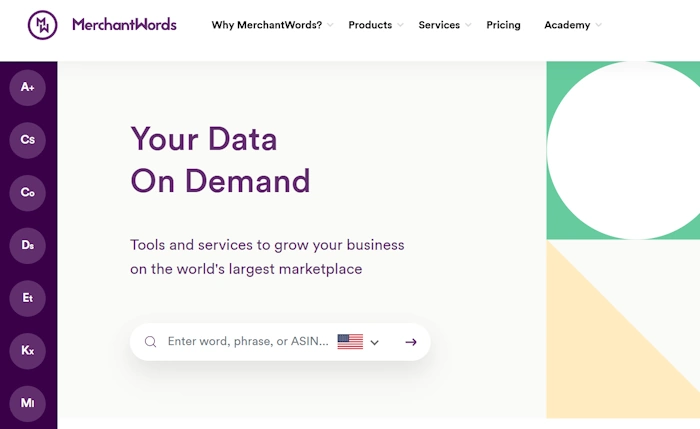
Task: Submit search with the arrow button
Action: coord(411,342)
